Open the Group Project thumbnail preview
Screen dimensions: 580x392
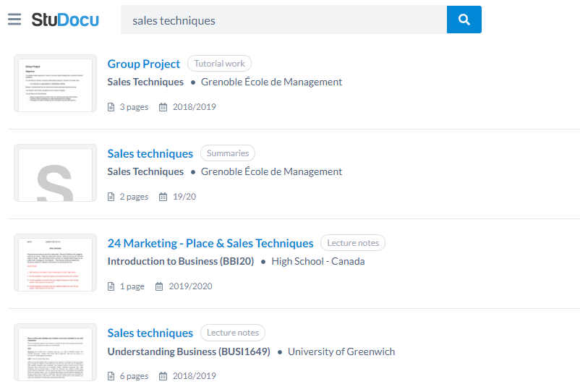tap(55, 83)
